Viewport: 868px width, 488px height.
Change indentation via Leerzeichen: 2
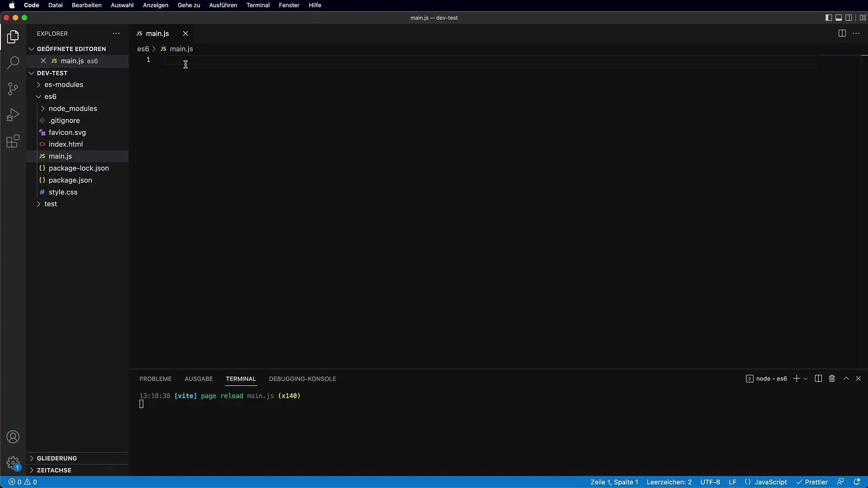point(669,482)
